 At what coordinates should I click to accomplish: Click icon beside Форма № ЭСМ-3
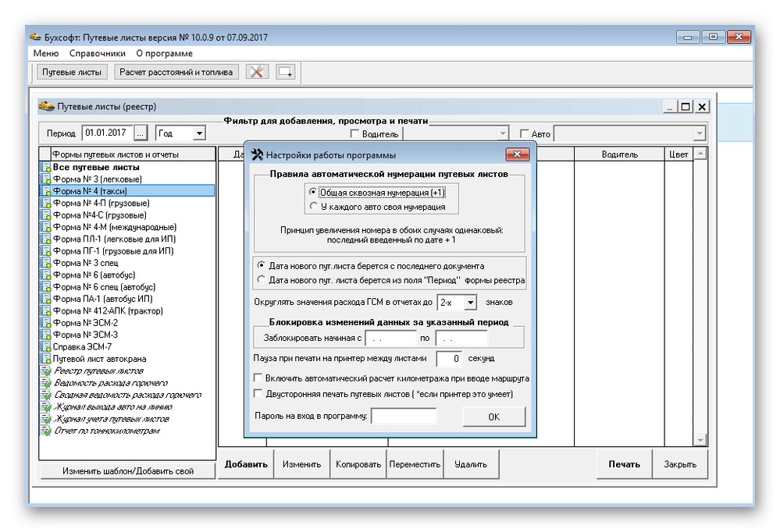click(x=46, y=335)
